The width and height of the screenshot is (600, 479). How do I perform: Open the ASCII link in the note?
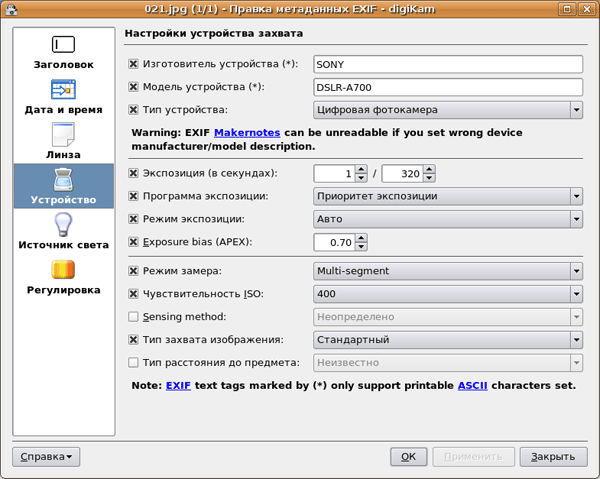[x=473, y=385]
